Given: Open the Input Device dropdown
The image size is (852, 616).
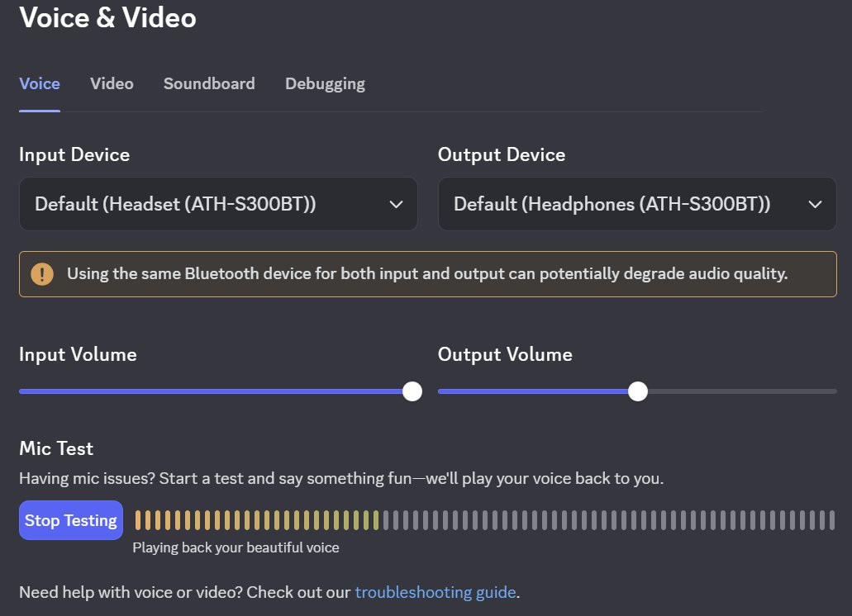Looking at the screenshot, I should point(218,204).
